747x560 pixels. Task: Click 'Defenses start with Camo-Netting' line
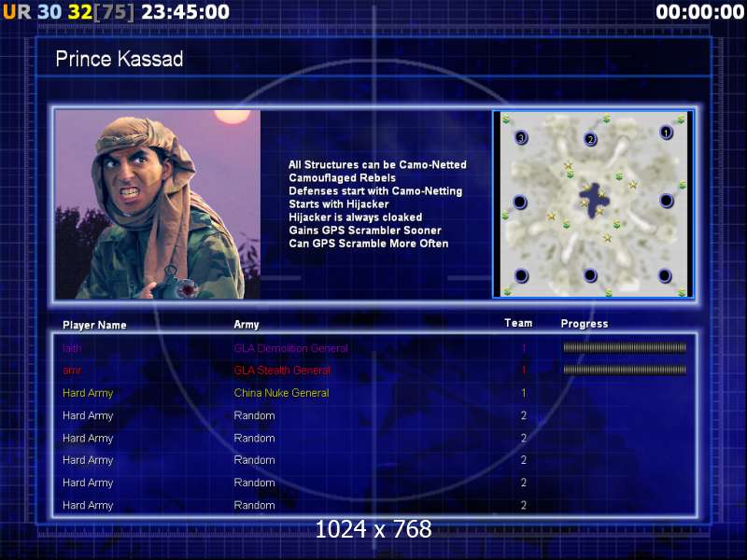pos(375,191)
